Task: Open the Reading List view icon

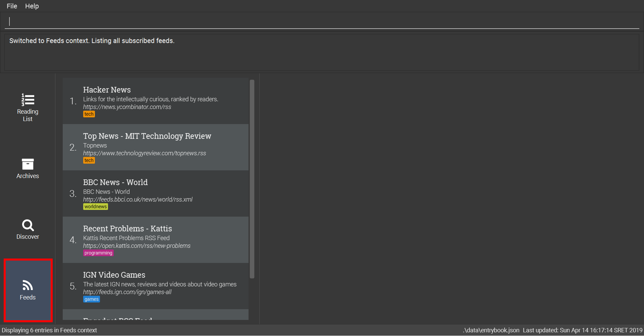Action: pos(28,100)
